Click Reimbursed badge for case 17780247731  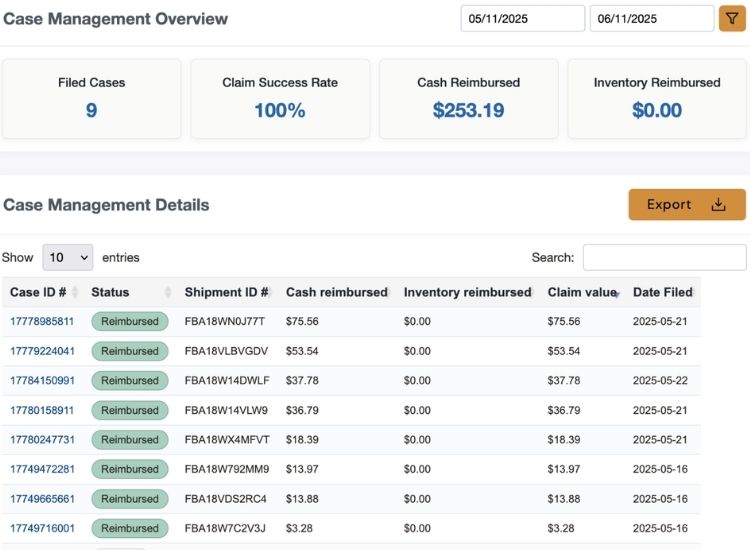pos(130,440)
